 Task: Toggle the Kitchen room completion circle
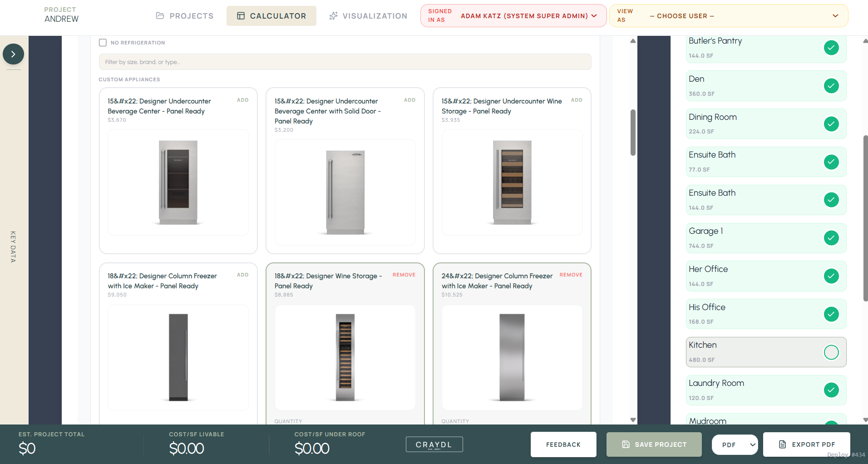point(831,352)
